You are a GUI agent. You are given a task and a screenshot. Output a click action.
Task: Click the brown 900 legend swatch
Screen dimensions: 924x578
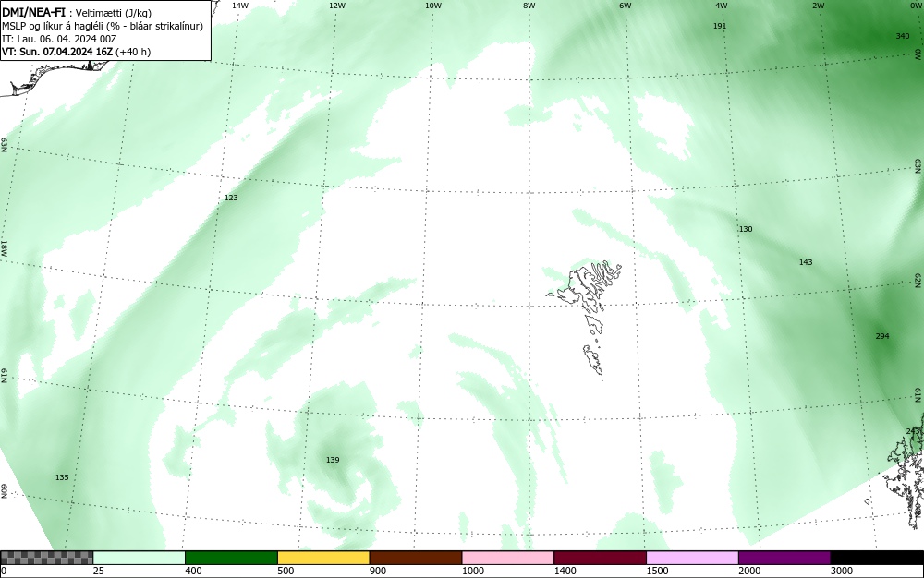416,558
